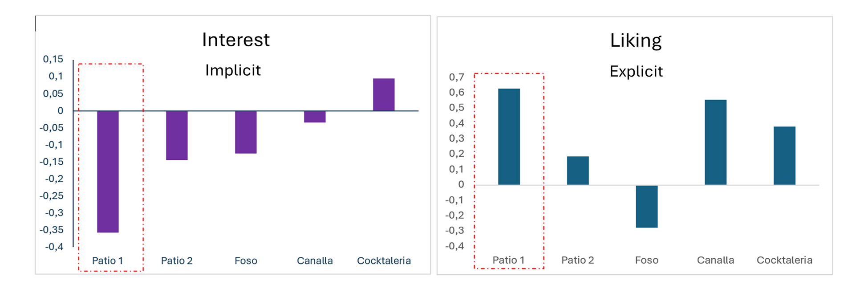Image resolution: width=868 pixels, height=289 pixels.
Task: Select the blue Patio 2 bar
Action: 578,170
